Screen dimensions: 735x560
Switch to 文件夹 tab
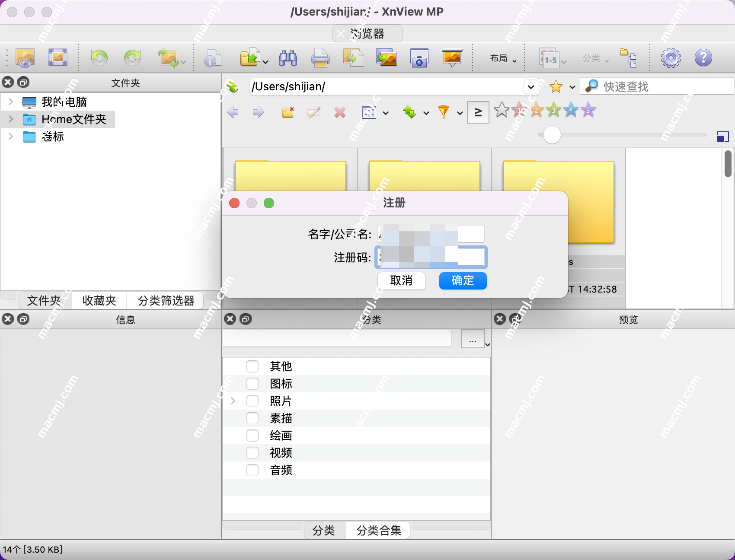coord(44,300)
